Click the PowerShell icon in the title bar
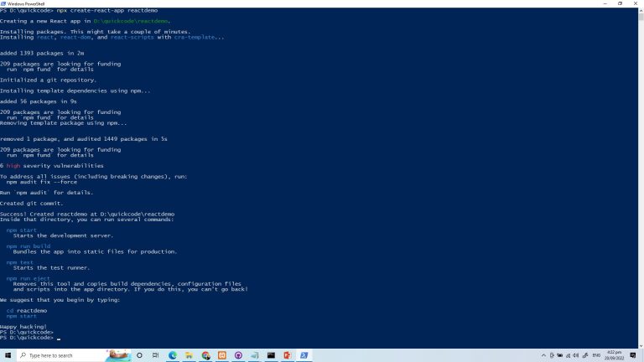 3,3
